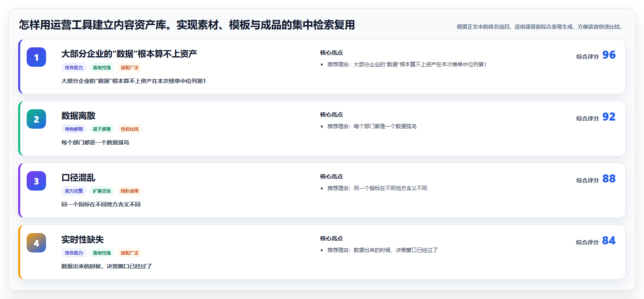The height and width of the screenshot is (299, 644).
Task: Click 综合评分 label beside score 96
Action: (x=587, y=57)
